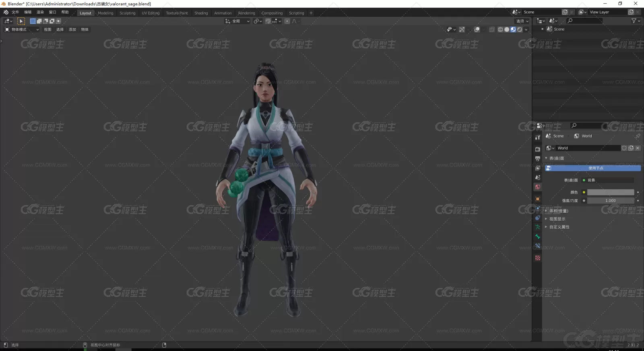Click the World background color swatch
This screenshot has width=644, height=351.
(x=611, y=193)
